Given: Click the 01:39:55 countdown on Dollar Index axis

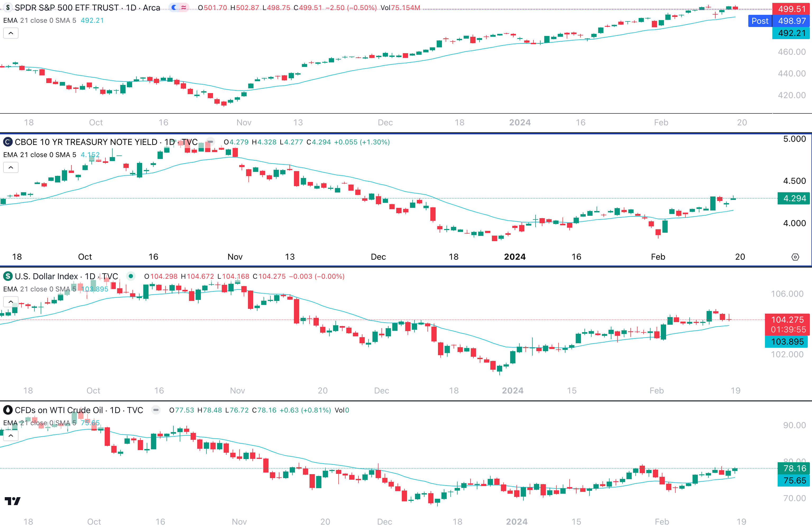Looking at the screenshot, I should click(x=788, y=330).
